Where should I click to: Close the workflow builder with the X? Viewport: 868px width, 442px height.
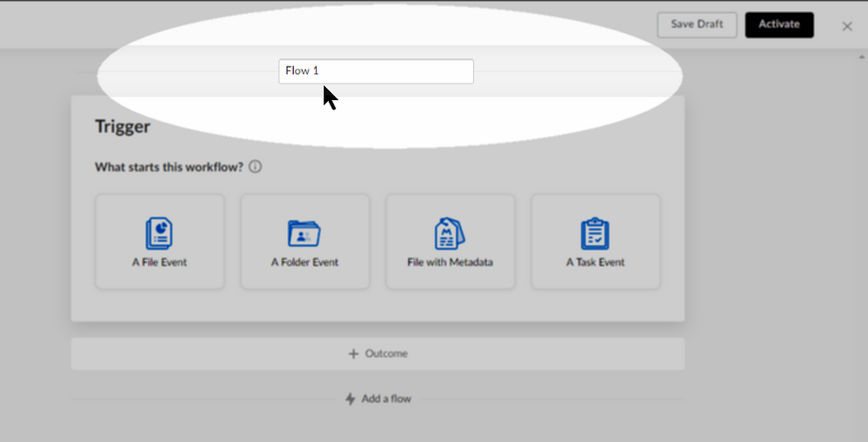pos(847,26)
